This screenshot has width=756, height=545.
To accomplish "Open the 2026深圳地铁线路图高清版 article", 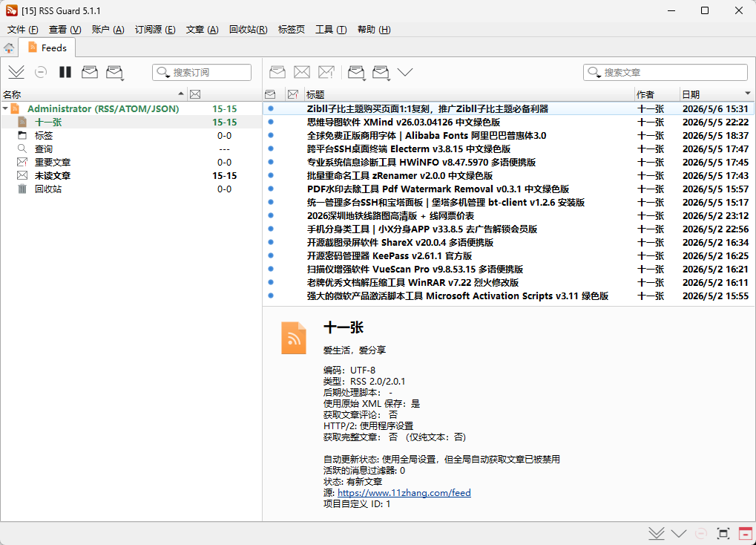I will pos(390,216).
